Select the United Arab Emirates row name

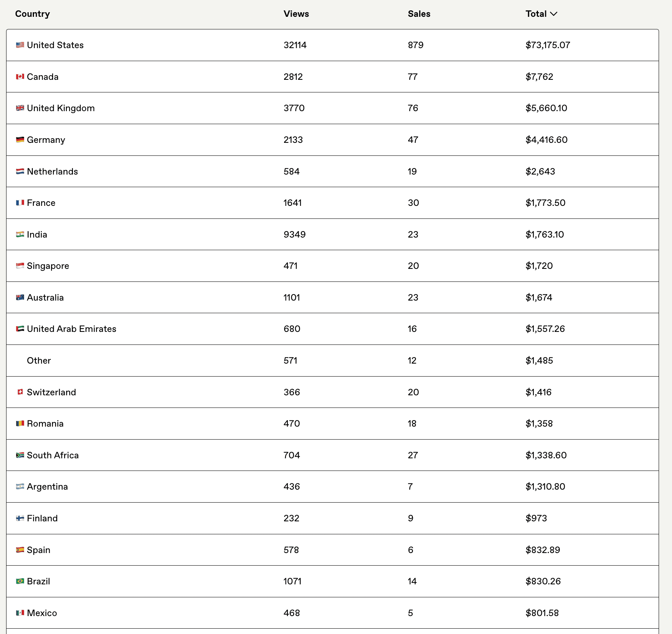tap(71, 329)
